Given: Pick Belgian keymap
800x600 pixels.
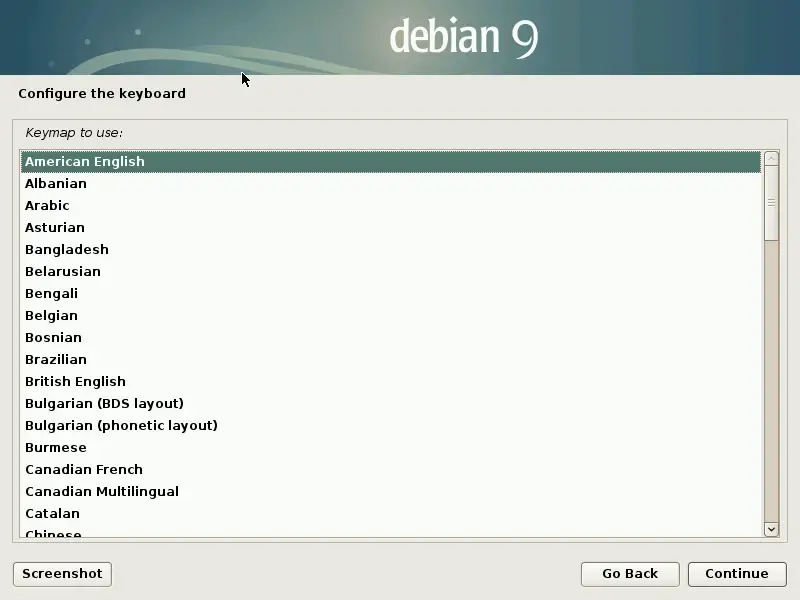Looking at the screenshot, I should tap(51, 316).
